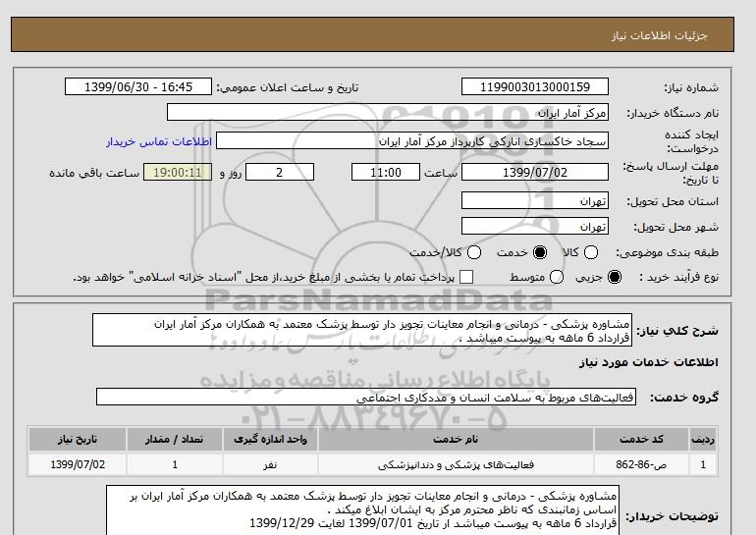The width and height of the screenshot is (756, 535).
Task: Click the تاریخ نیاز column header
Action: [78, 439]
